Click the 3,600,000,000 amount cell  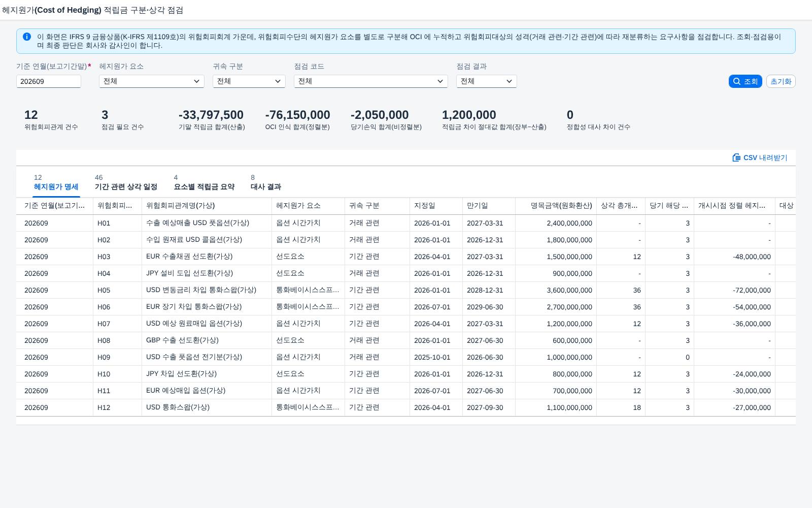[x=556, y=290]
